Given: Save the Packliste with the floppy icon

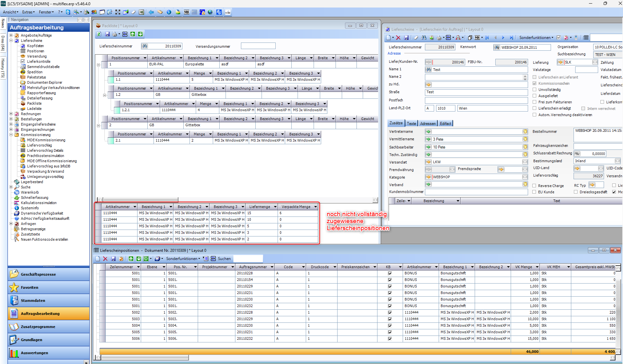Looking at the screenshot, I should point(107,34).
